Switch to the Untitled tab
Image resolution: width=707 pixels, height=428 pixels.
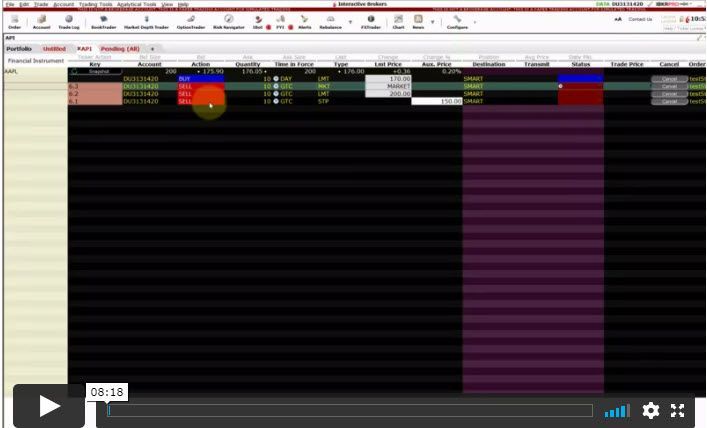54,49
